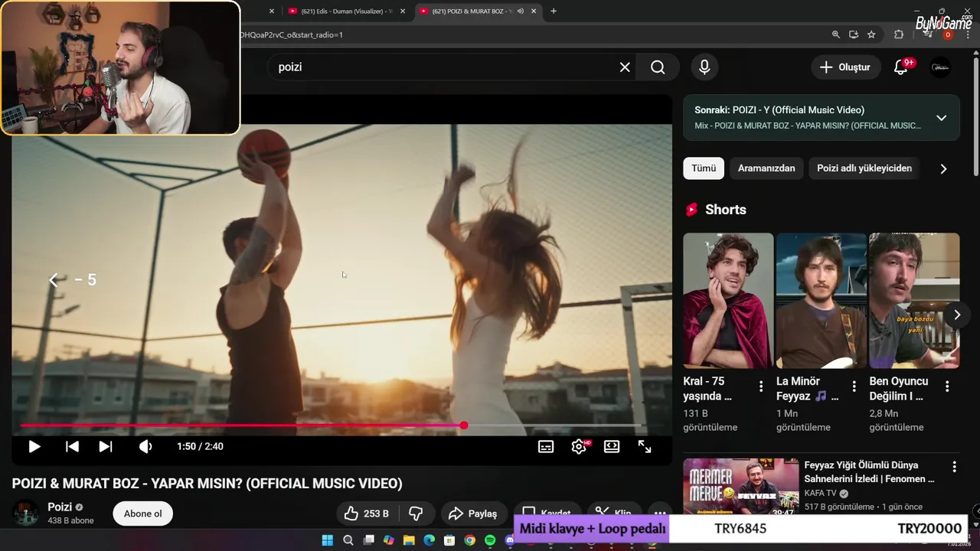
Task: Run the search with the magnifier icon
Action: click(x=658, y=67)
